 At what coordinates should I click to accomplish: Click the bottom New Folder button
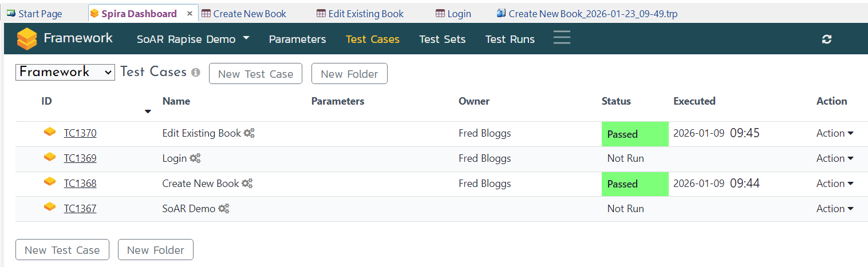click(x=155, y=250)
